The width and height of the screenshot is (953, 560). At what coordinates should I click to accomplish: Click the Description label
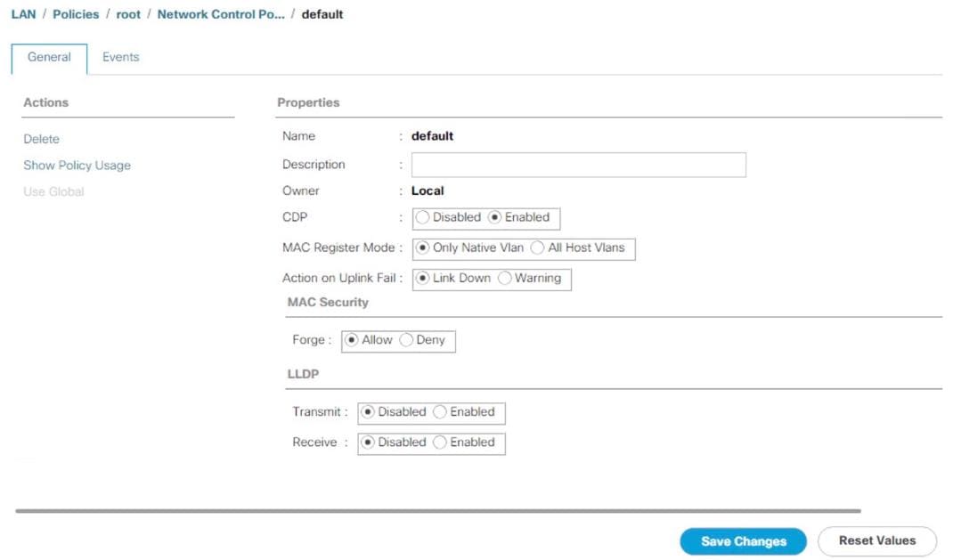(x=314, y=165)
